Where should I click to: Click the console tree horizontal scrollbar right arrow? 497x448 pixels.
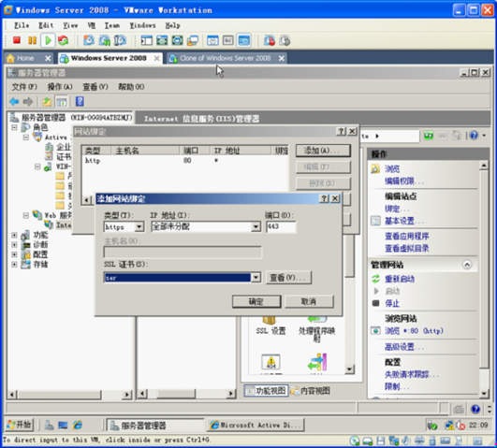[126, 395]
